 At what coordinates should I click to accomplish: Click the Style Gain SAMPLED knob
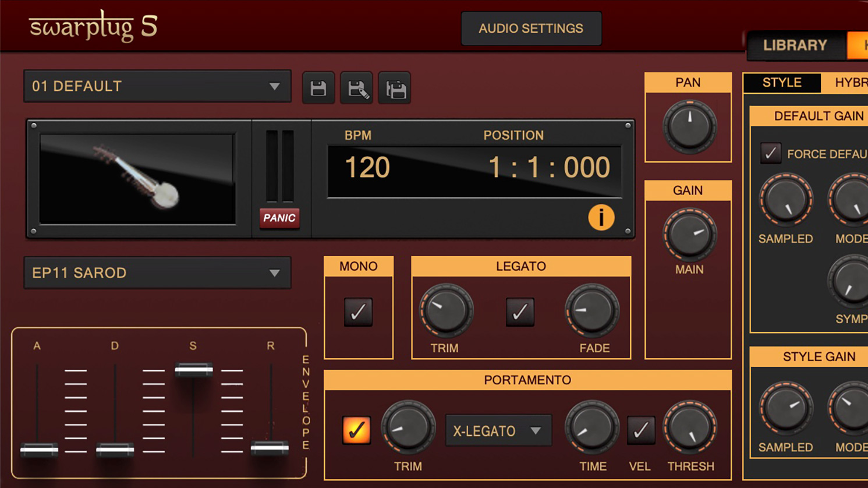[x=786, y=409]
